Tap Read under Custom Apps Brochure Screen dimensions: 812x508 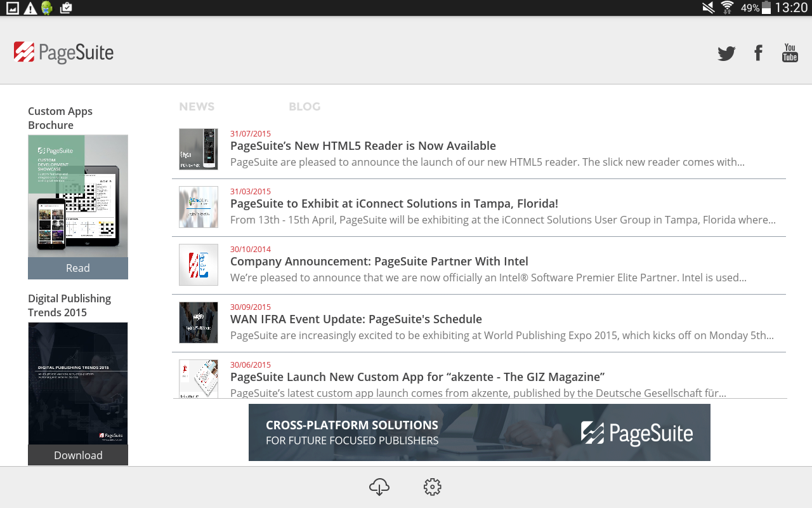coord(78,268)
